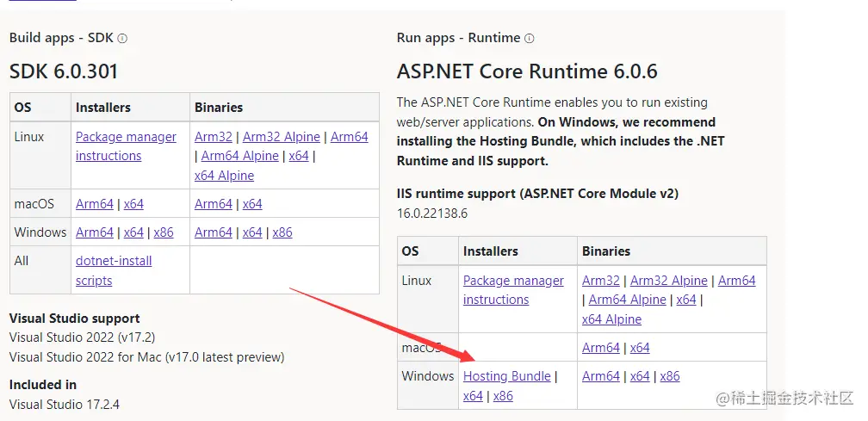Click the Visual Studio support heading

click(x=75, y=319)
